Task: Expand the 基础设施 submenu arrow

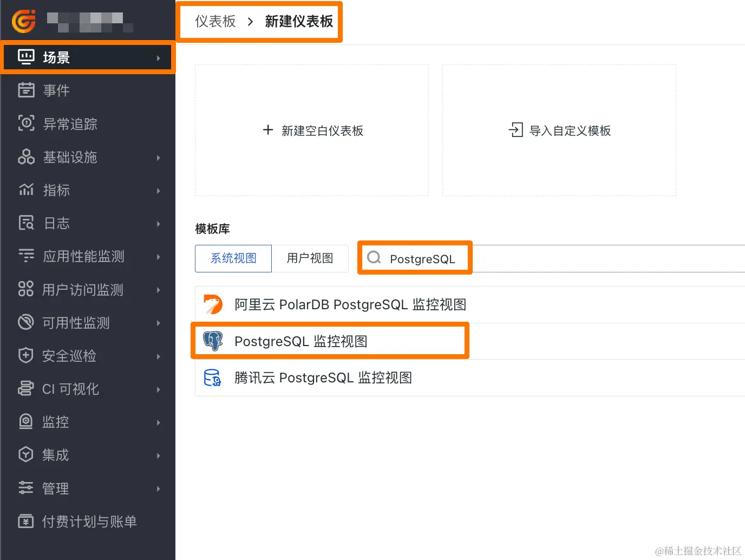Action: click(158, 158)
